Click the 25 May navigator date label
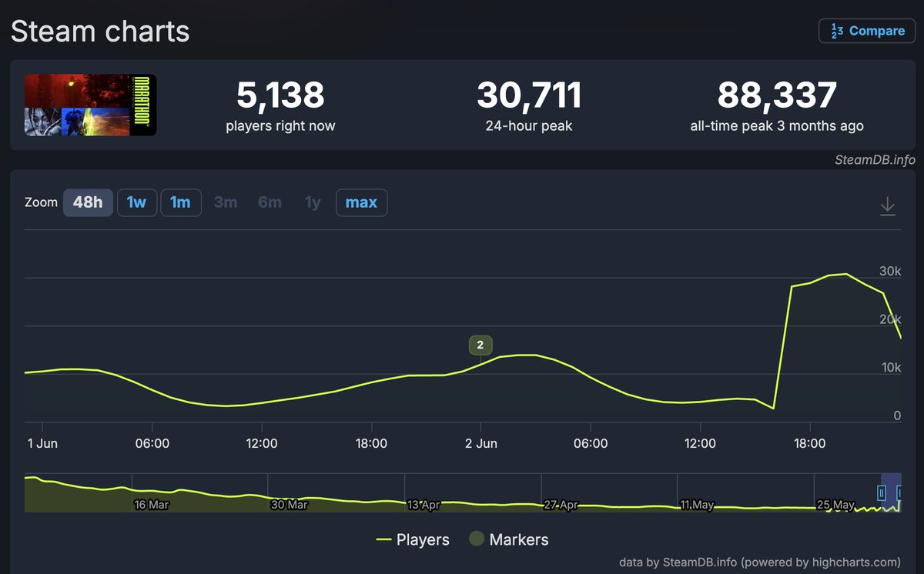 [835, 505]
